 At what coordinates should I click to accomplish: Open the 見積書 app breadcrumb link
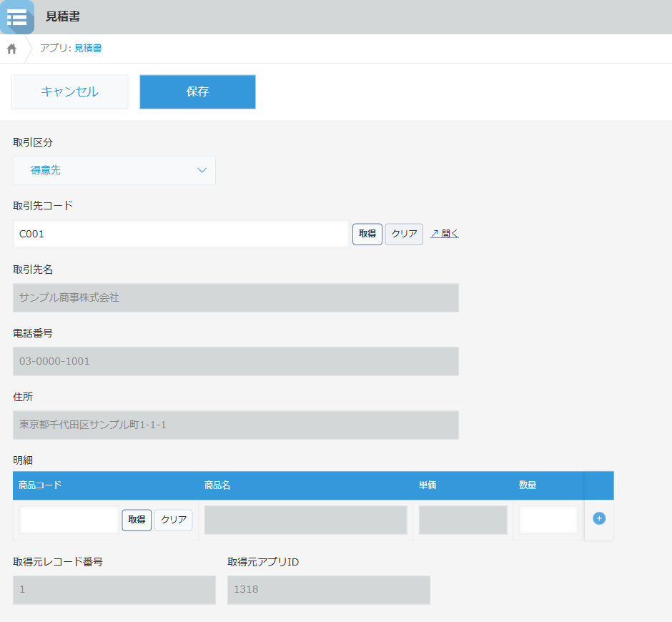[88, 48]
